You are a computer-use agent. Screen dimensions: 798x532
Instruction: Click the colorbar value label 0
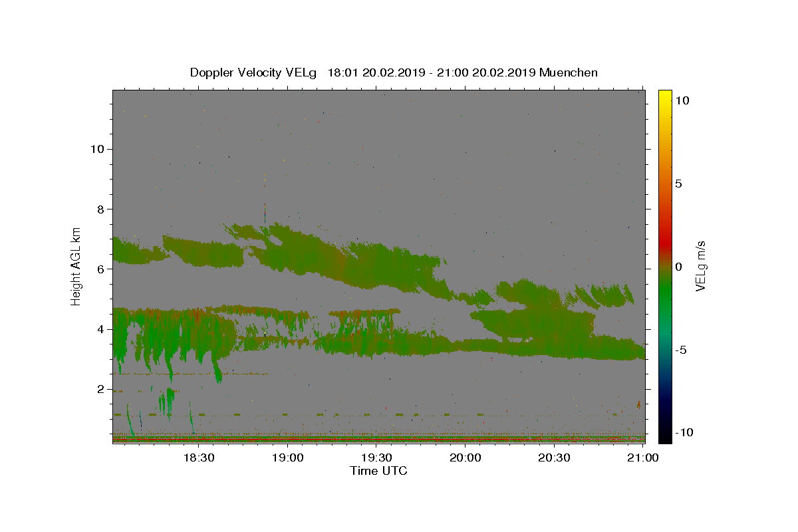[x=678, y=267]
